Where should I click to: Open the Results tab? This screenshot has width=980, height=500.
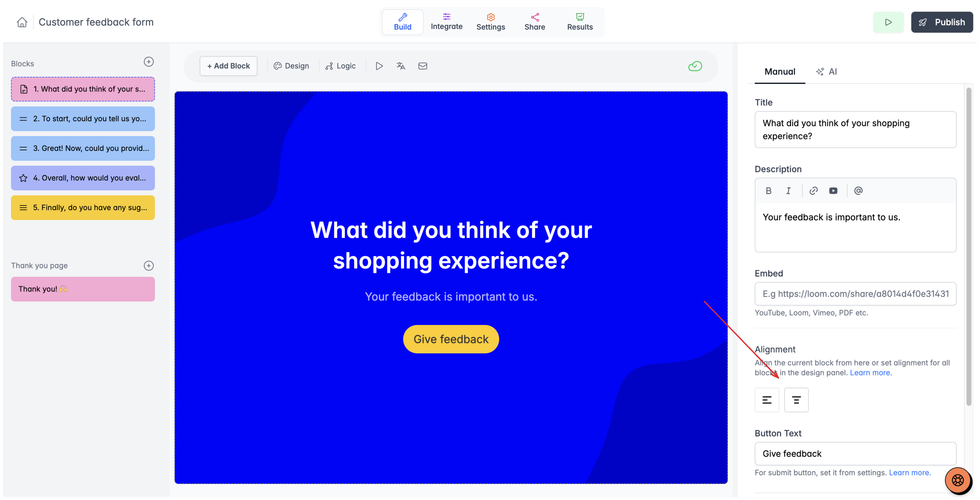click(x=580, y=22)
